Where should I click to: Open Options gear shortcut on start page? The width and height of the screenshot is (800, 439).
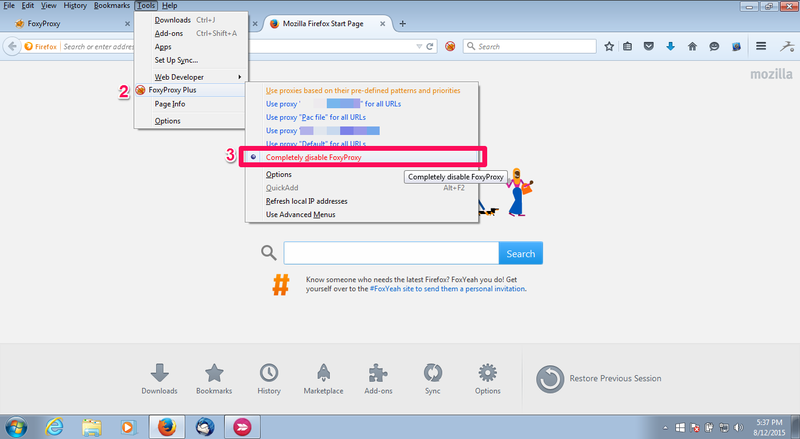[x=488, y=379]
